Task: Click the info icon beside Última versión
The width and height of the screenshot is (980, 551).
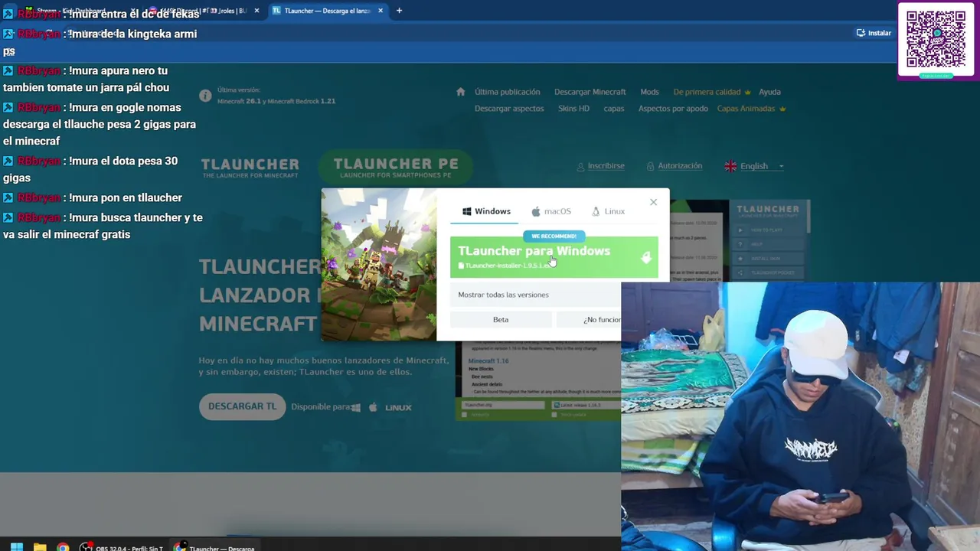Action: click(205, 96)
